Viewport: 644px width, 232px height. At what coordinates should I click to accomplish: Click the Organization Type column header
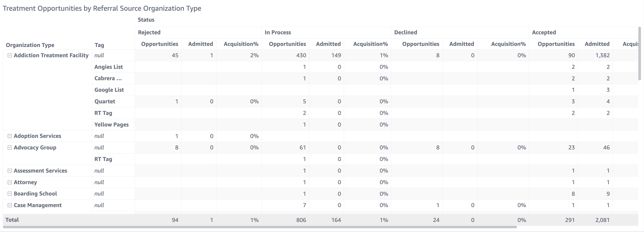click(30, 45)
